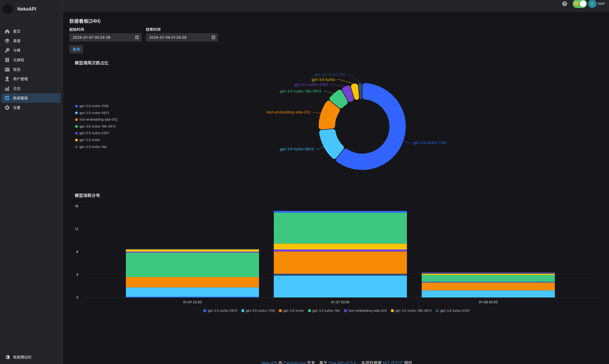The image size is (609, 364).
Task: Toggle gpt-3.5-turbo-0613 in bar chart legend
Action: pos(220,311)
